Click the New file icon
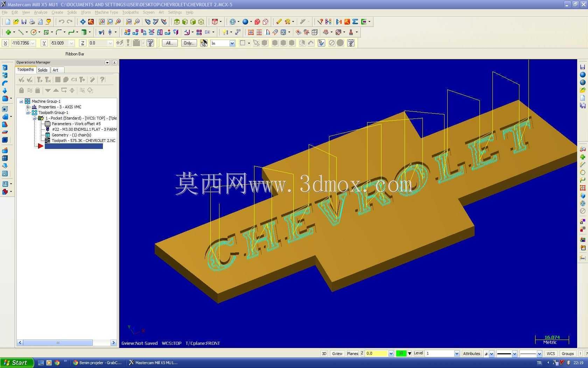Image resolution: width=588 pixels, height=368 pixels. 8,22
